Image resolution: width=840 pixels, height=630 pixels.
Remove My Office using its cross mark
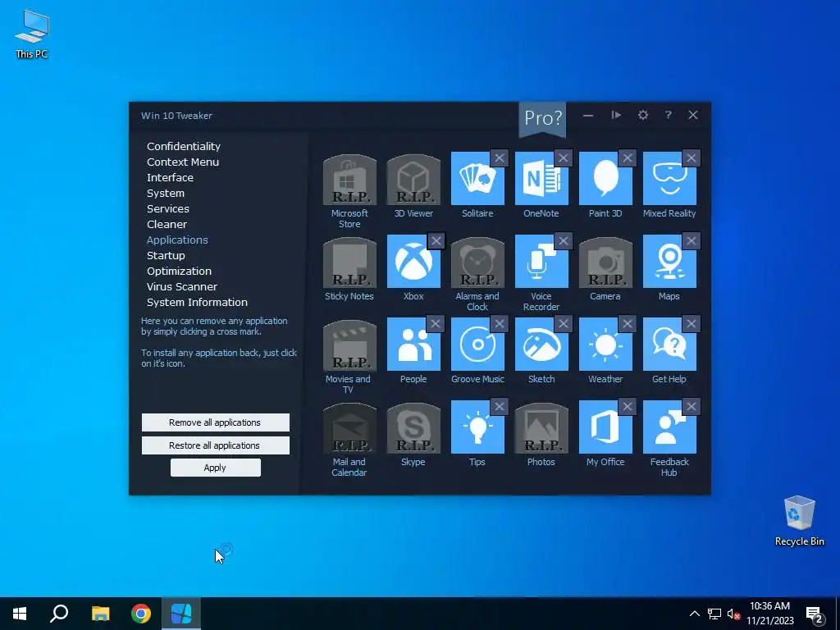pos(628,407)
